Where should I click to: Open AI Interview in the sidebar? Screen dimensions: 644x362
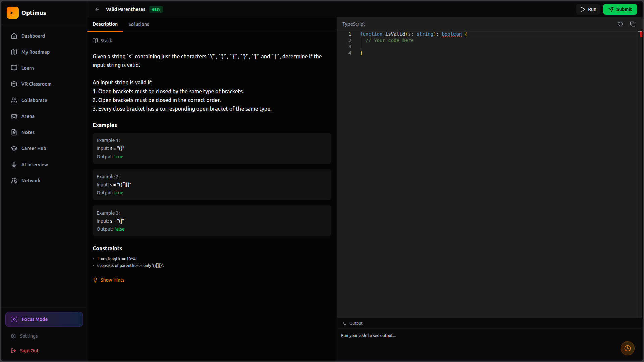35,165
